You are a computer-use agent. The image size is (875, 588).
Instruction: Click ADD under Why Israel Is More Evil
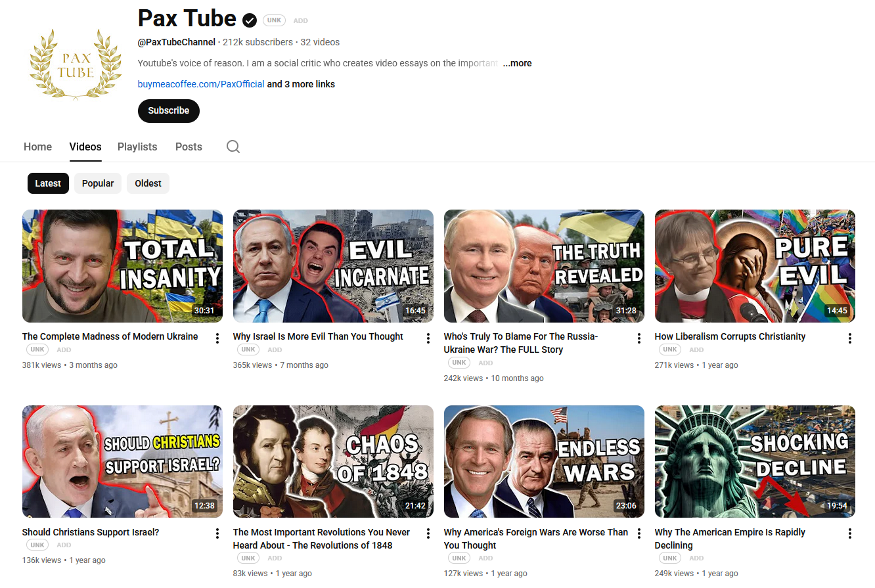275,350
